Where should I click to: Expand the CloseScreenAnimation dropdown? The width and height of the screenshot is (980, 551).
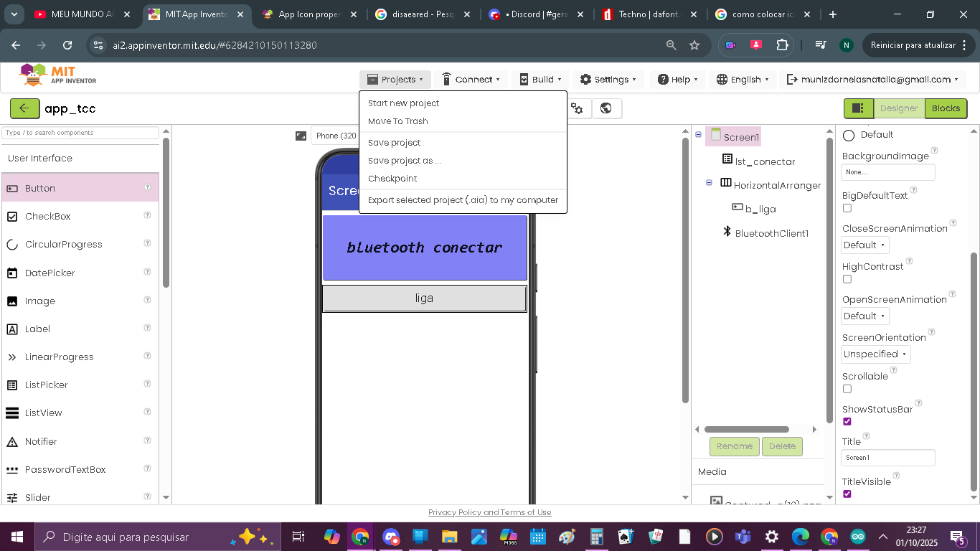(x=864, y=245)
